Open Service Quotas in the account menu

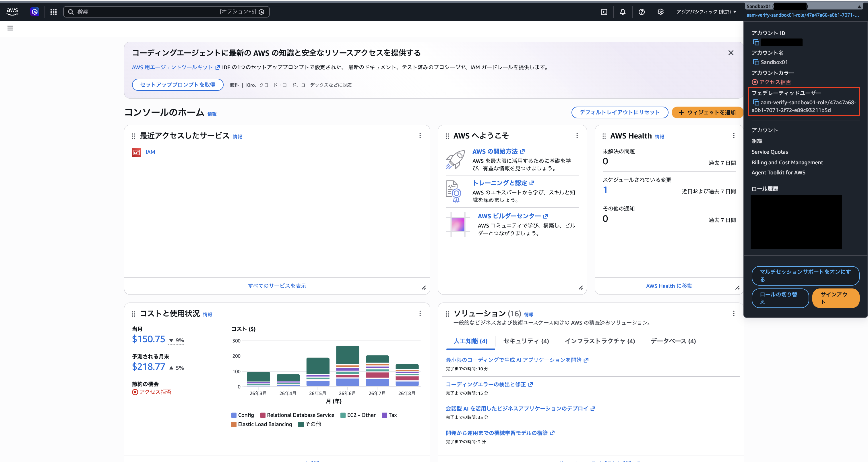770,152
